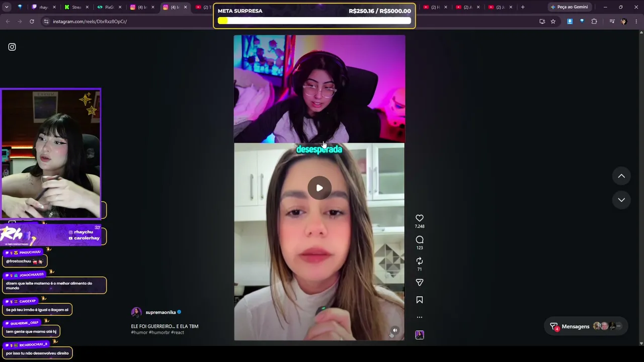Click the chat message starting 'dizem que leite materno'

(54, 286)
